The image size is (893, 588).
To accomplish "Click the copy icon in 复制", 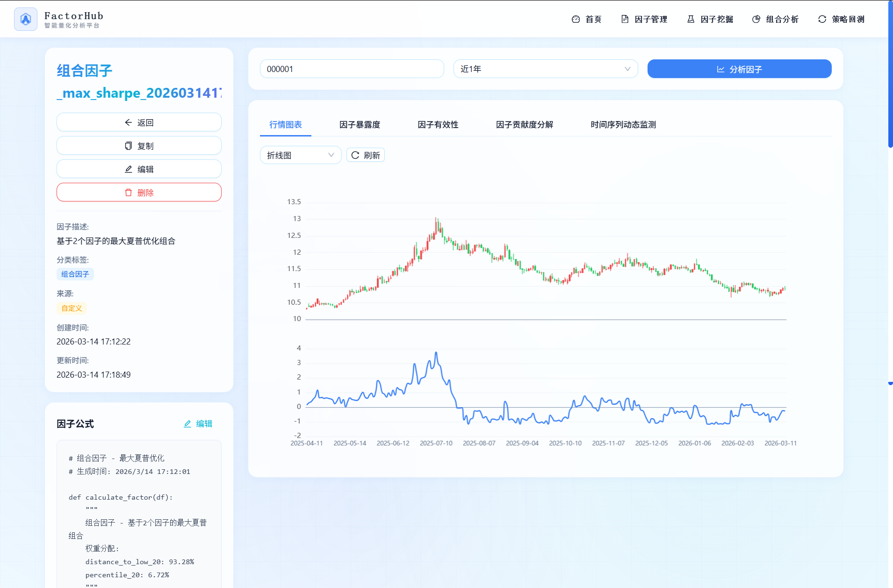I will click(x=129, y=146).
